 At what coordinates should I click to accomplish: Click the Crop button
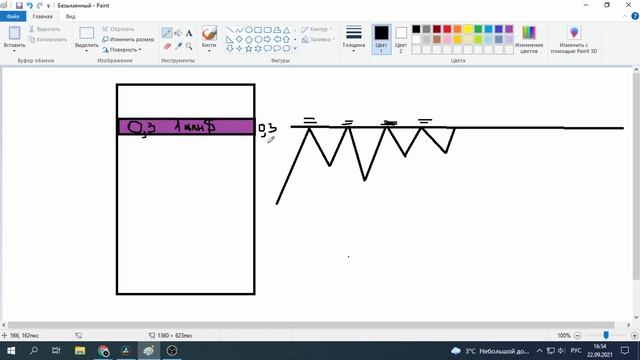click(118, 29)
